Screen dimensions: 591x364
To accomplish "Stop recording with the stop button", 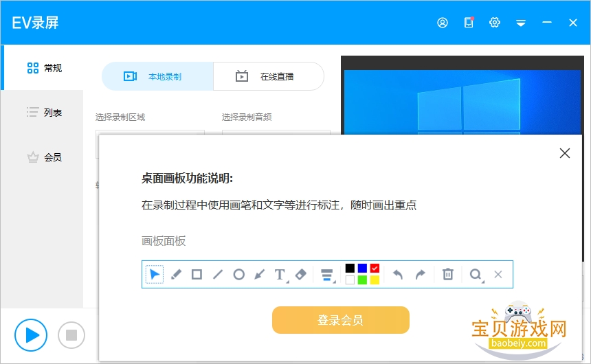I will coord(71,335).
